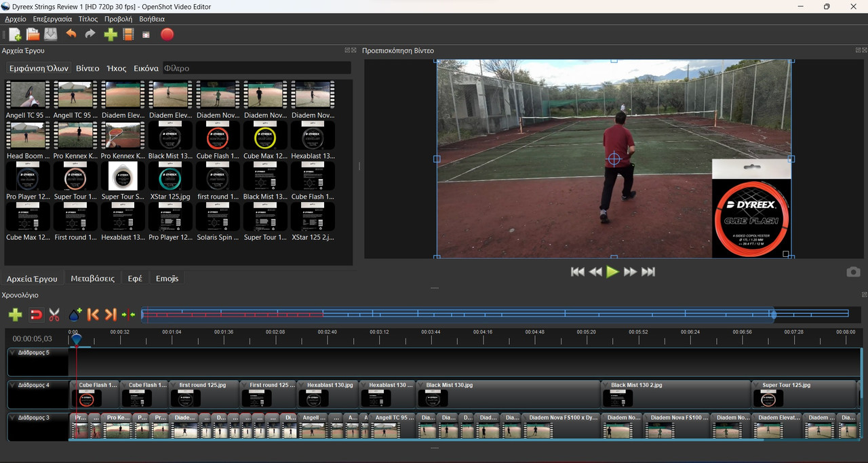
Task: Jump to end of the video preview
Action: click(648, 272)
